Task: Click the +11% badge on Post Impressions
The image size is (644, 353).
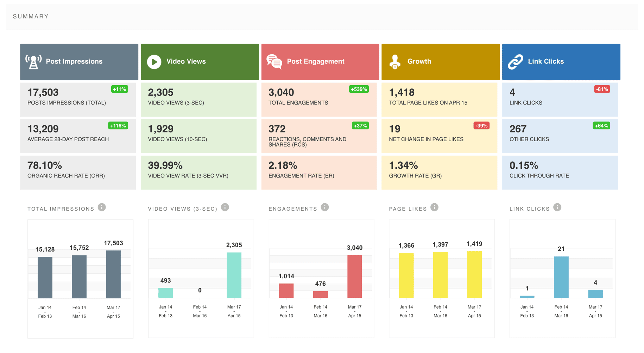Action: [x=119, y=89]
